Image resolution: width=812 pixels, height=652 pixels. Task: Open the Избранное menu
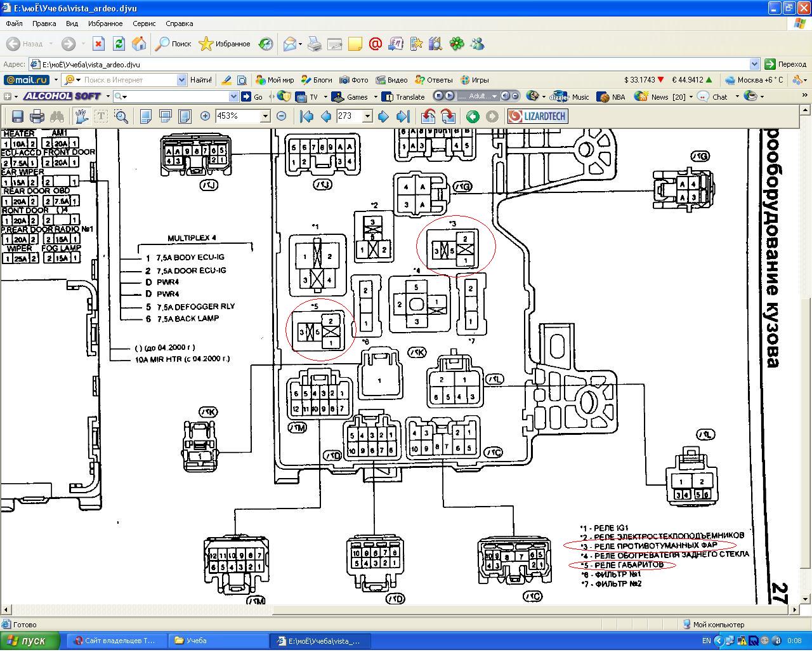tap(105, 23)
